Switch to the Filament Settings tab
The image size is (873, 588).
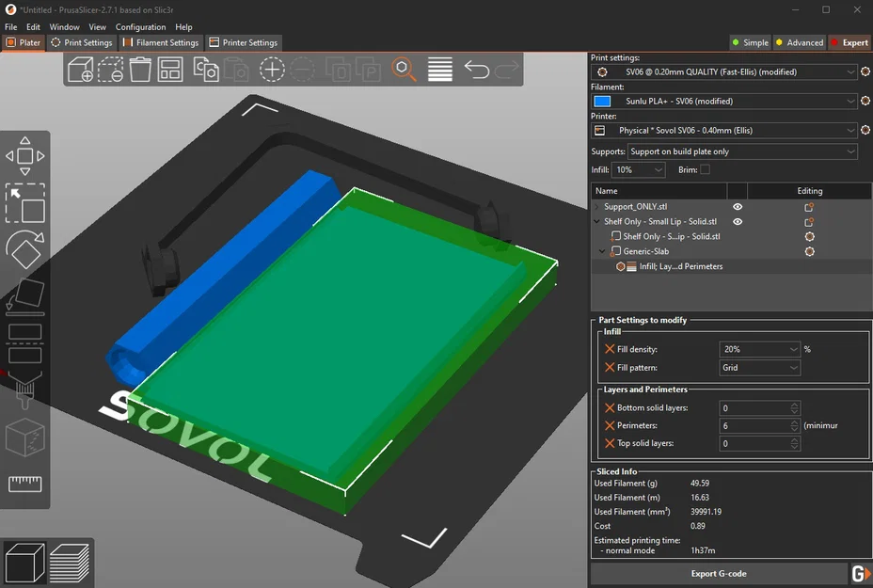160,42
